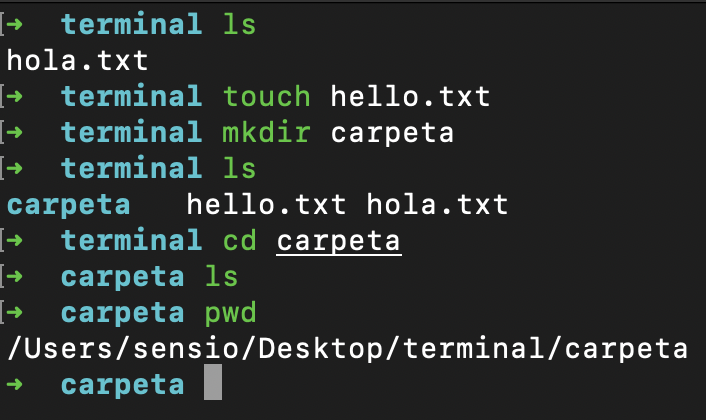Click the green cd command
This screenshot has height=420, width=706.
(240, 240)
